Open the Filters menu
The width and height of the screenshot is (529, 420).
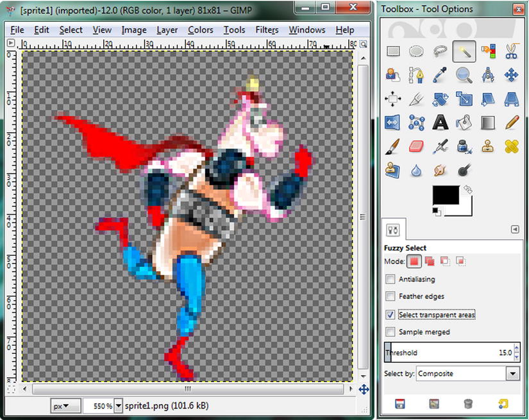click(267, 30)
